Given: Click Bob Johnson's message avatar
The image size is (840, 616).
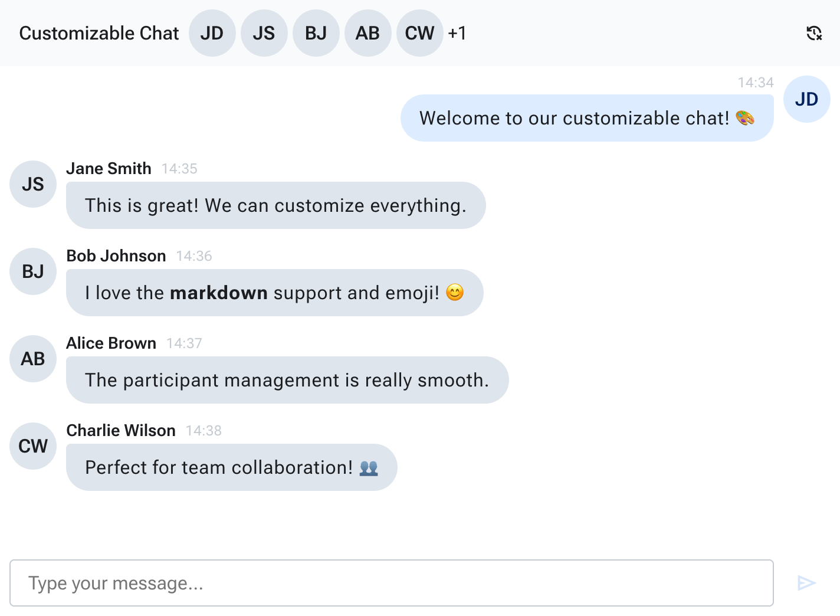Looking at the screenshot, I should (x=33, y=271).
